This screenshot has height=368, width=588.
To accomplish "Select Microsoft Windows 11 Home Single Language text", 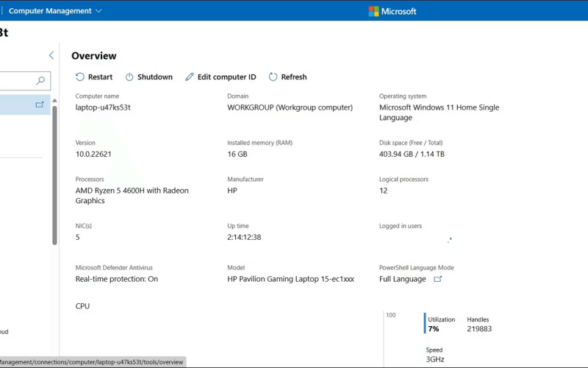I will 439,113.
